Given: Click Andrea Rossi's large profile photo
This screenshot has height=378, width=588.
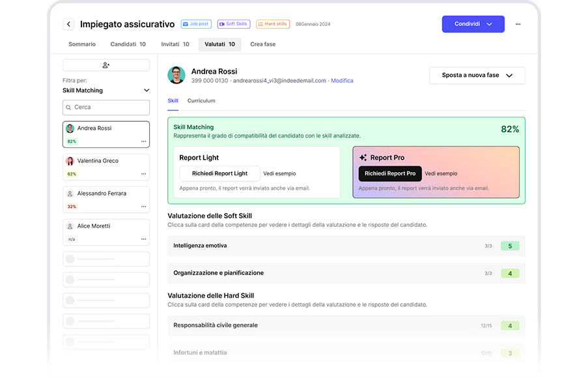Looking at the screenshot, I should point(176,75).
